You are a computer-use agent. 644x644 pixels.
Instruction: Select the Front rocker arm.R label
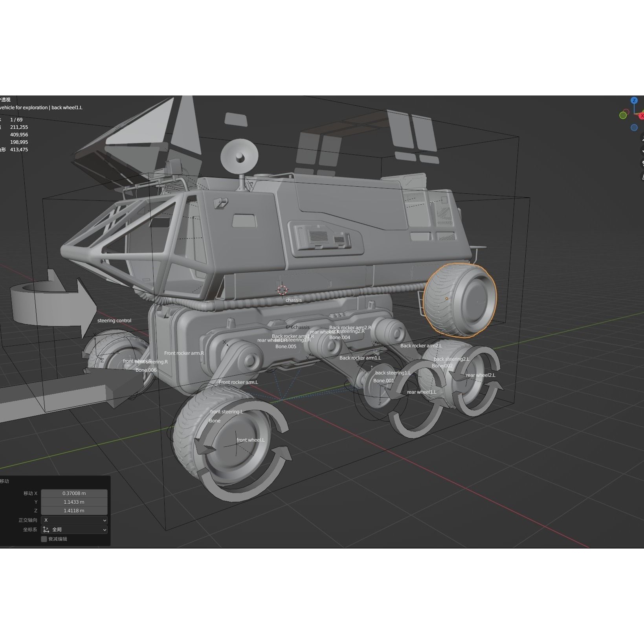coord(183,353)
